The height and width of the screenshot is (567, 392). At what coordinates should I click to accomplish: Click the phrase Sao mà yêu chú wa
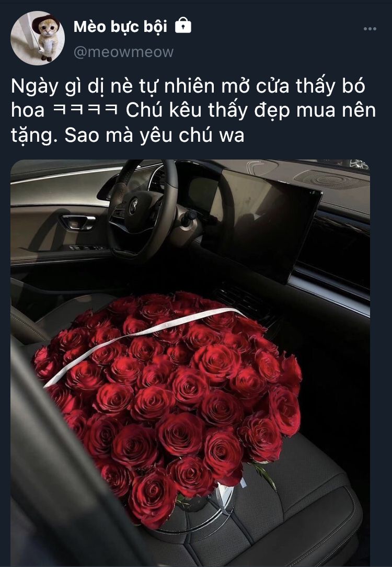[x=154, y=135]
